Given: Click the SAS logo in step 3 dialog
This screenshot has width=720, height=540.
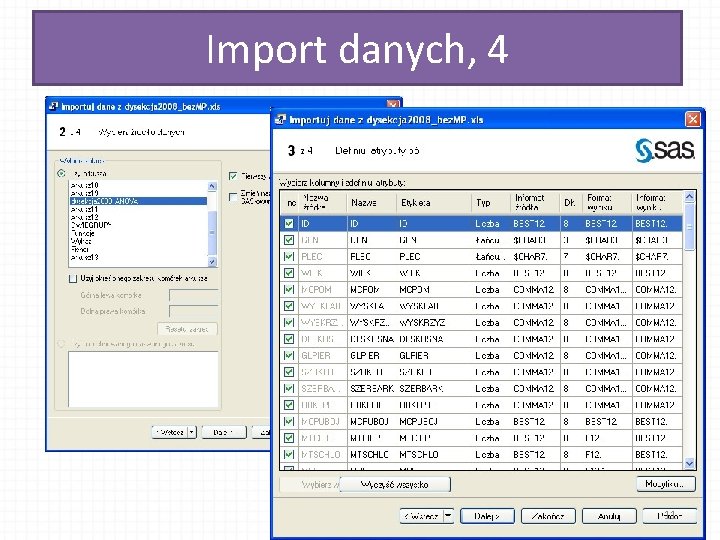Looking at the screenshot, I should coord(665,150).
